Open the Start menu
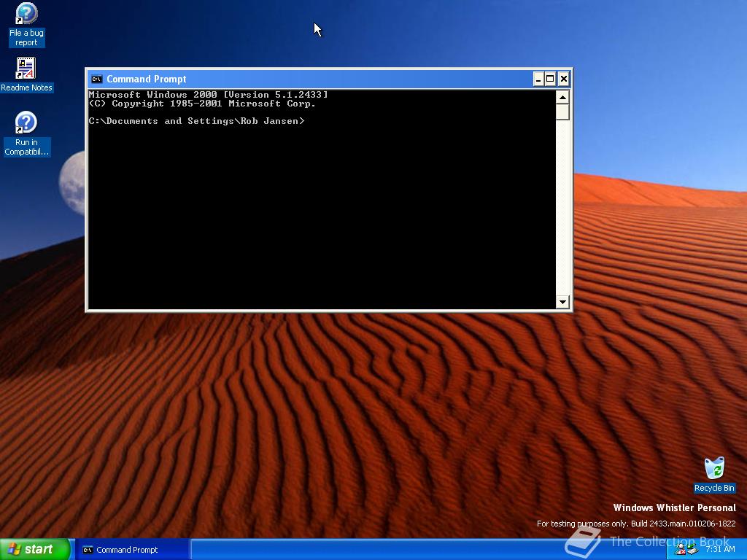747x560 pixels. pyautogui.click(x=35, y=550)
